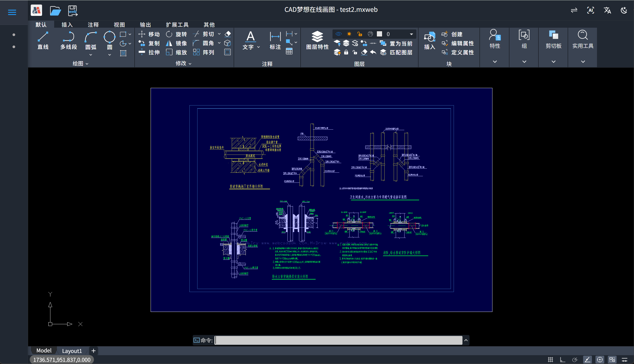Toggle grid display in status bar
This screenshot has height=364, width=634.
(551, 360)
